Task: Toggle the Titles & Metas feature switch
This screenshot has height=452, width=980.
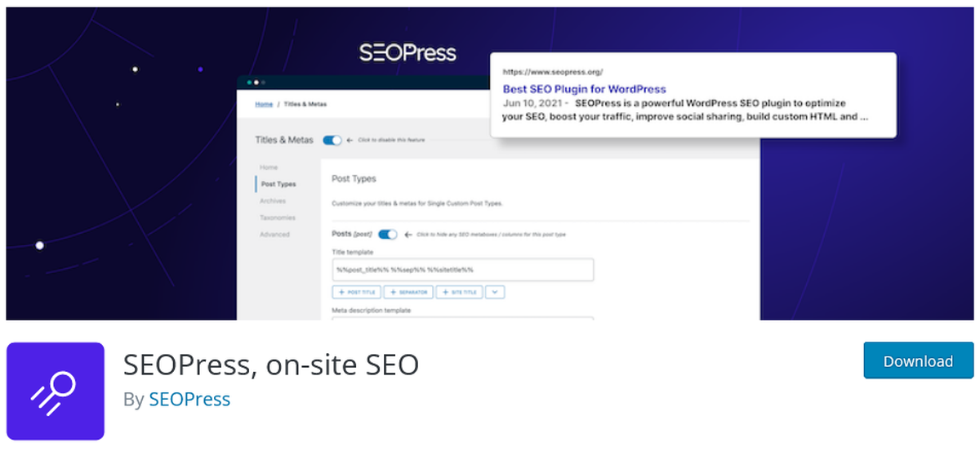Action: click(x=332, y=141)
